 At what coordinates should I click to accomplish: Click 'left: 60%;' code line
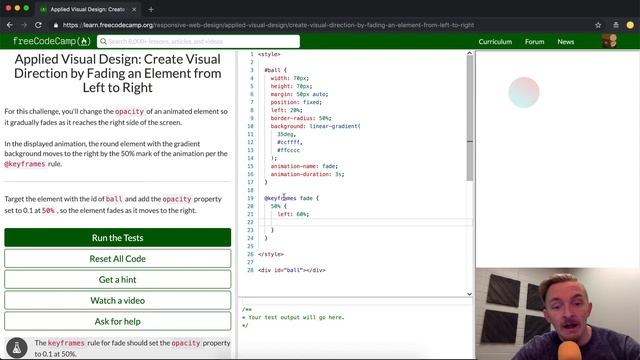(x=293, y=214)
